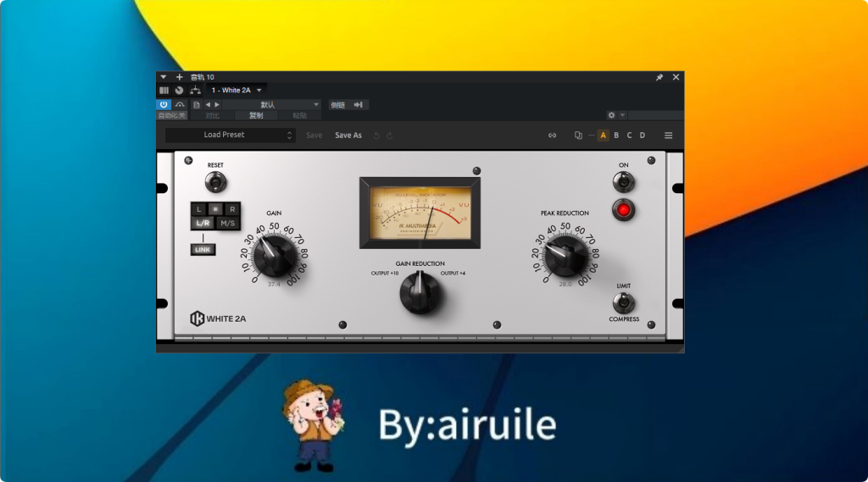Viewport: 868px width, 482px height.
Task: Add a new insert with the plus icon
Action: coord(179,77)
